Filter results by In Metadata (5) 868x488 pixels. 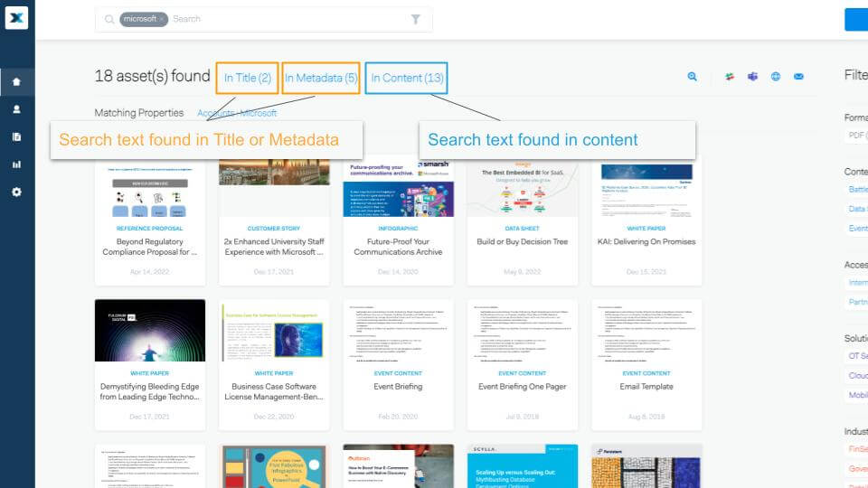[x=321, y=79]
